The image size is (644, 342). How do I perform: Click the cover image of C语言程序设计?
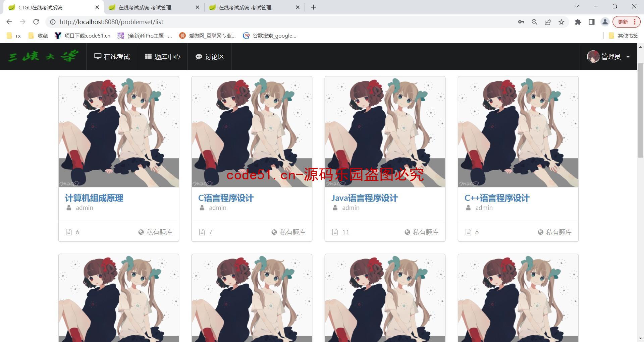coord(252,132)
